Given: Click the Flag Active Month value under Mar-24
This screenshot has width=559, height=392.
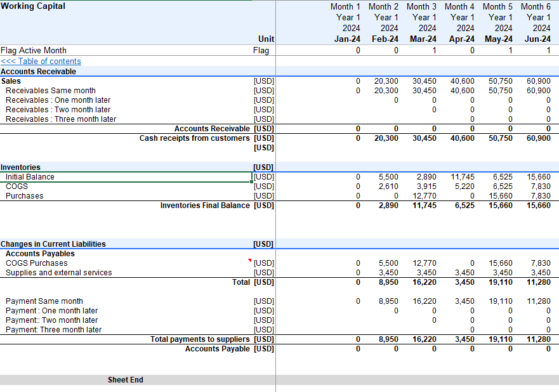Looking at the screenshot, I should pyautogui.click(x=434, y=50).
